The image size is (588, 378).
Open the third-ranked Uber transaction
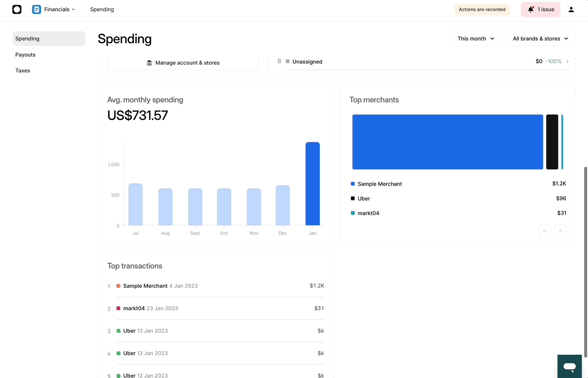tap(216, 331)
